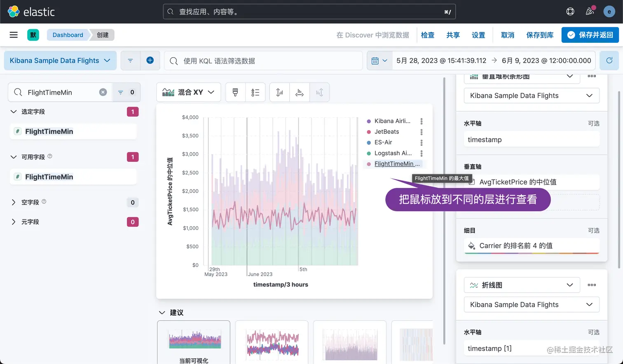Open the 折线图 layer type dropdown
Viewport: 623px width, 364px height.
tap(522, 285)
